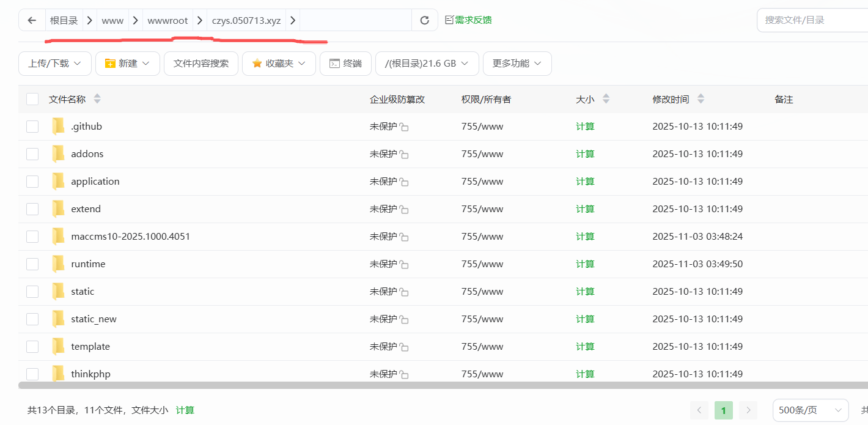This screenshot has height=425, width=868.
Task: Open the 新建 dropdown menu
Action: pyautogui.click(x=127, y=64)
